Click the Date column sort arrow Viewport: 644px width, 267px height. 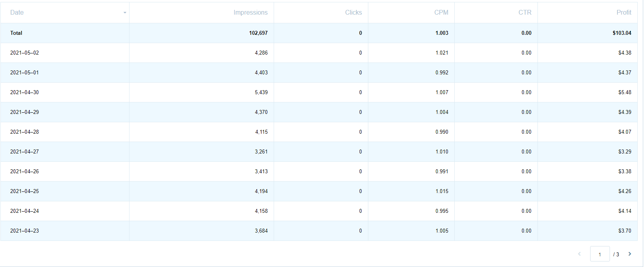(x=125, y=13)
